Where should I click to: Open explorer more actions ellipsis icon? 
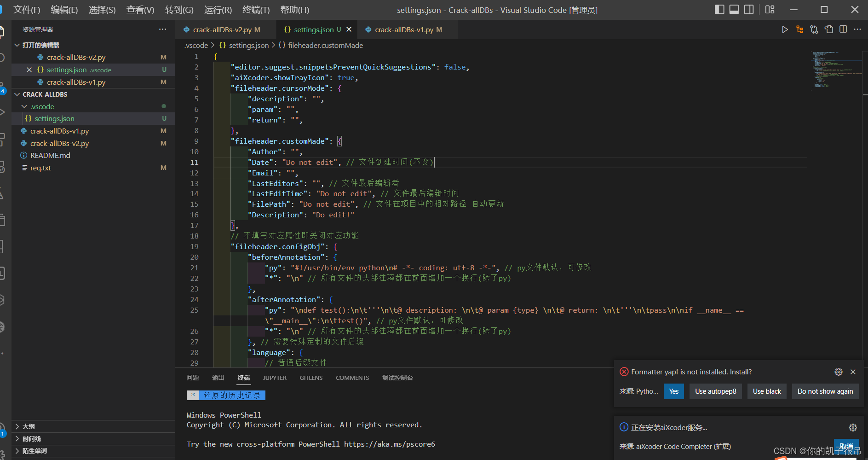162,29
